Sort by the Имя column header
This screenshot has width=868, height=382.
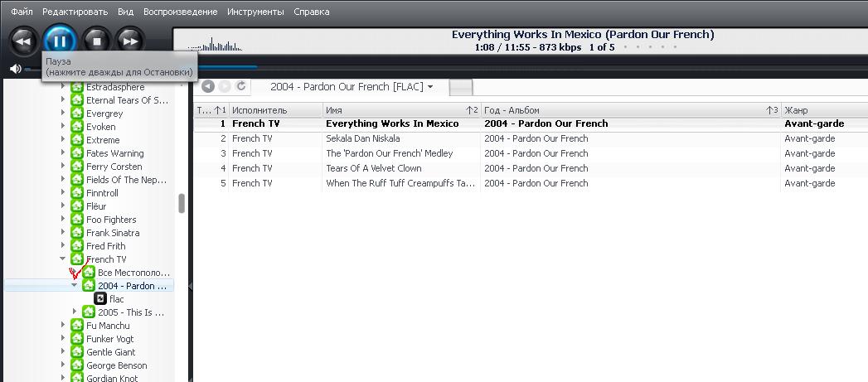click(x=401, y=110)
